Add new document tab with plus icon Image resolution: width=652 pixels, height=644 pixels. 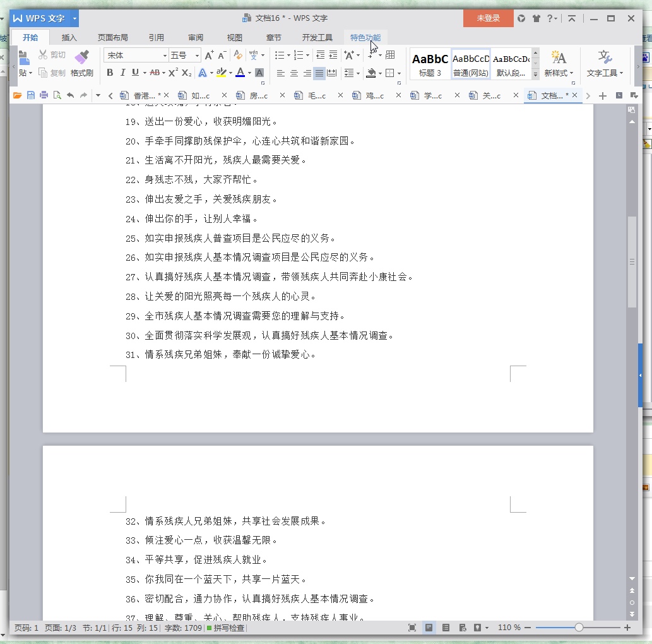tap(603, 96)
